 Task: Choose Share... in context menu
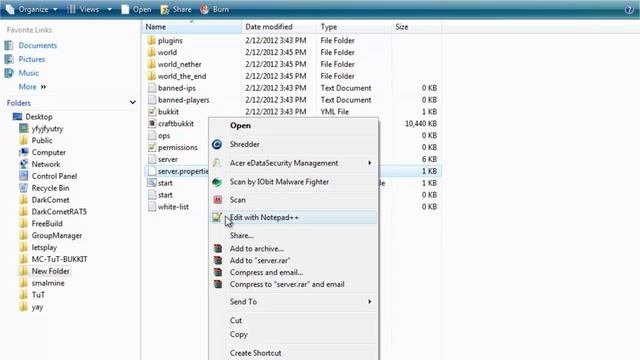tap(293, 236)
